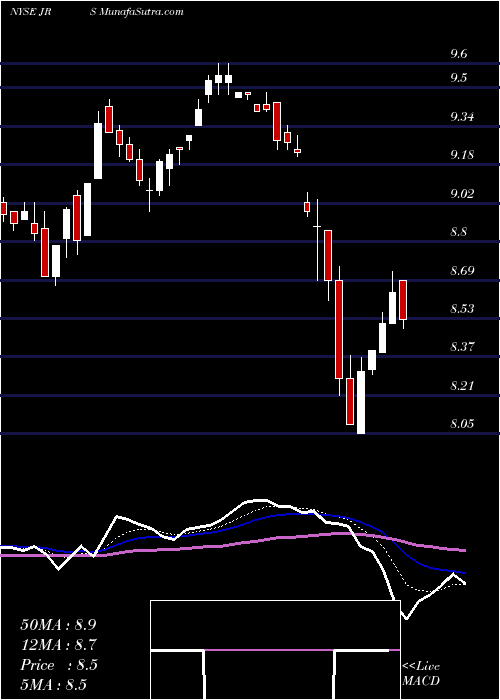The image size is (500, 700).
Task: Click the '50MA : 8.9' readout
Action: pyautogui.click(x=58, y=625)
